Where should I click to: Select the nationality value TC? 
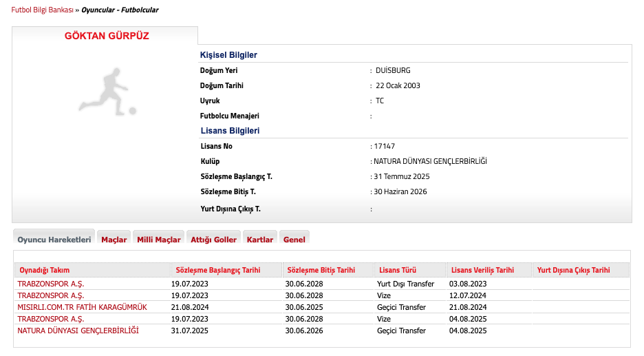pos(380,101)
